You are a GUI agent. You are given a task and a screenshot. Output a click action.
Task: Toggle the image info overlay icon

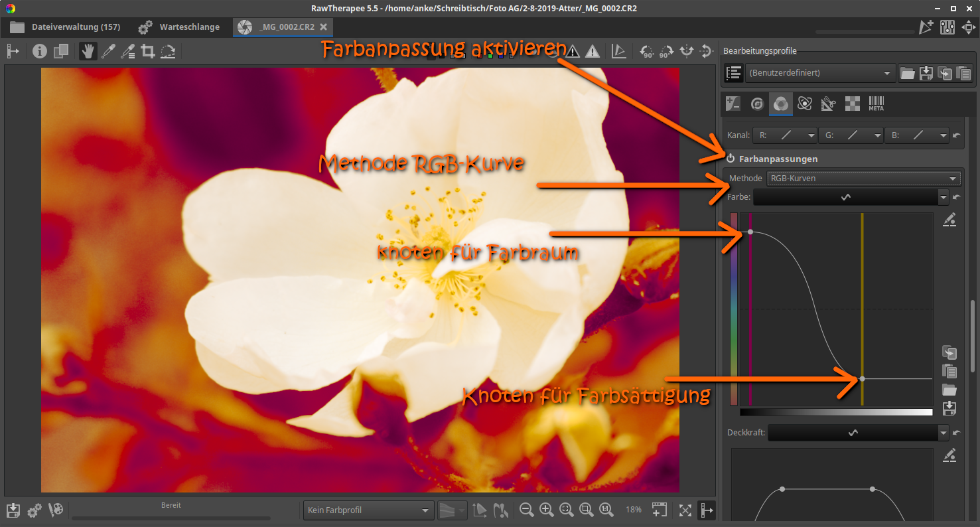[x=40, y=51]
